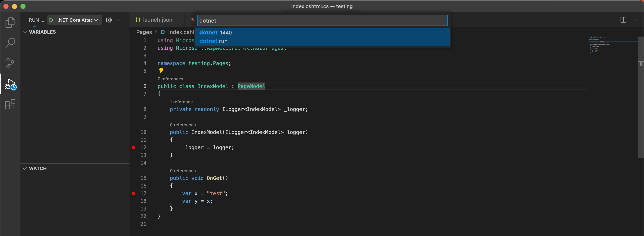Show the 1 reference for _logger
This screenshot has height=236, width=644.
pos(181,102)
